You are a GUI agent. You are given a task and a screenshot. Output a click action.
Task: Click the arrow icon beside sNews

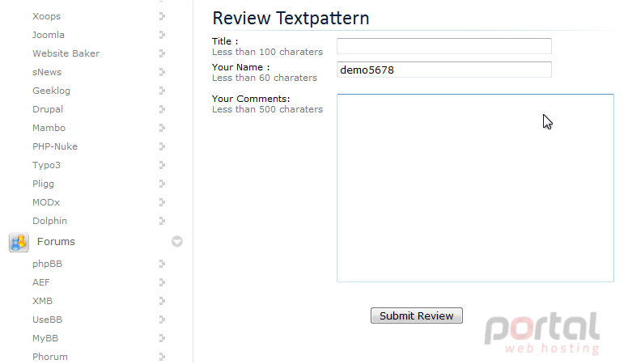(162, 72)
